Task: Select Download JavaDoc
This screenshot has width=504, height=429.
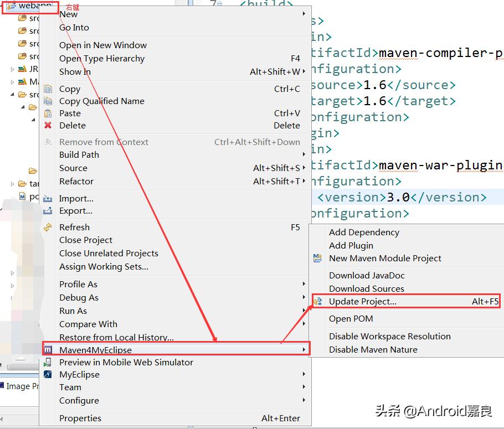Action: 407,276
